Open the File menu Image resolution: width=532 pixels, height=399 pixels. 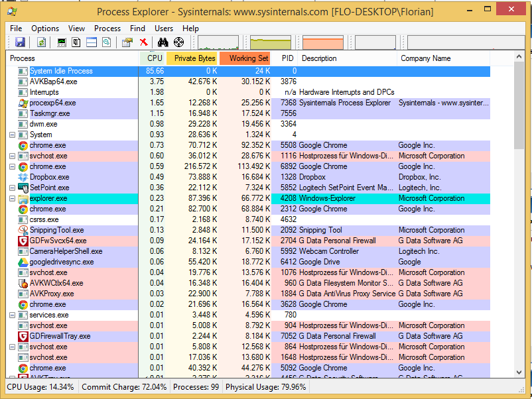[x=16, y=28]
